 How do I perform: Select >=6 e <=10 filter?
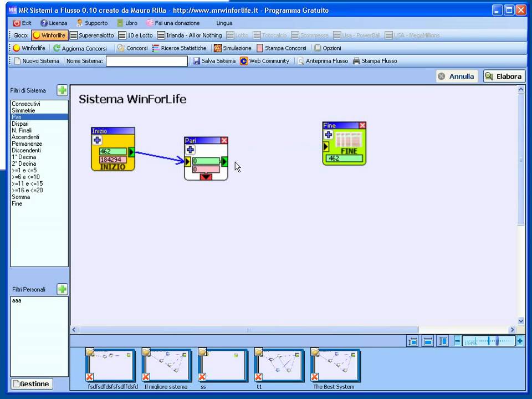pos(39,177)
